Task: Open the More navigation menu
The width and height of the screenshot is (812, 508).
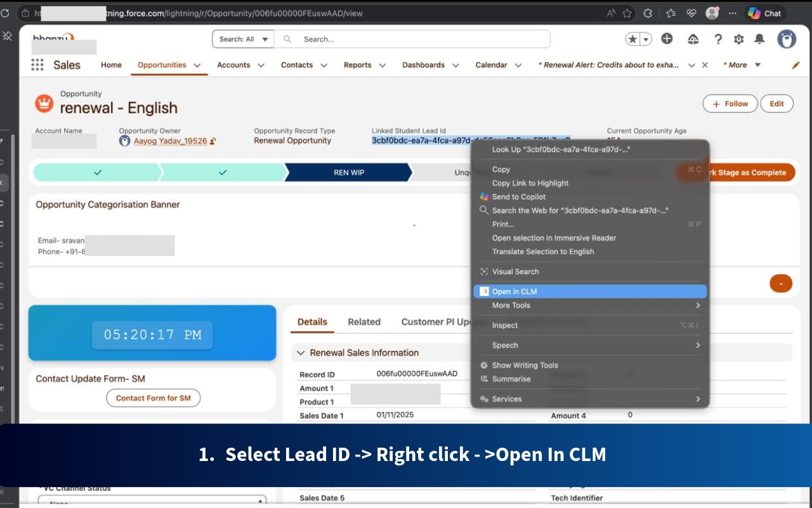Action: [742, 65]
